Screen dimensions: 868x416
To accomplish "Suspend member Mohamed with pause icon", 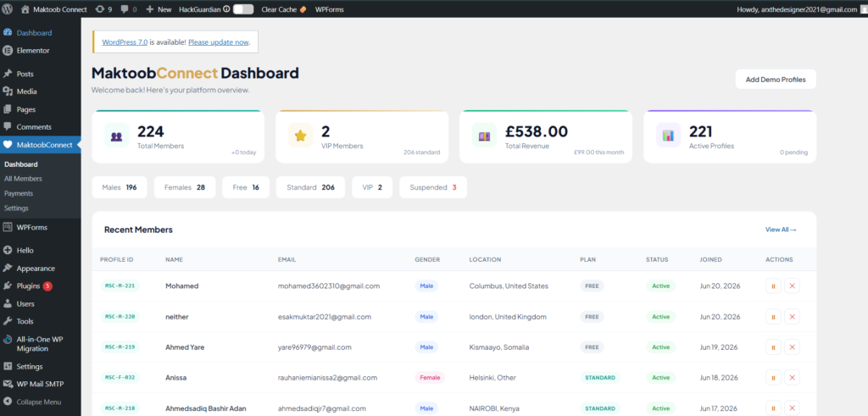I will click(773, 286).
